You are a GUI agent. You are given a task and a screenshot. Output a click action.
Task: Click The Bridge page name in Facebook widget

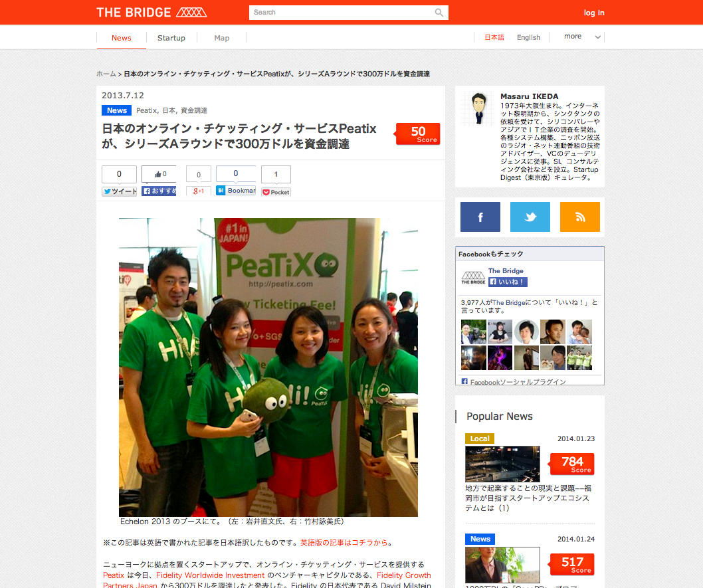[x=506, y=270]
